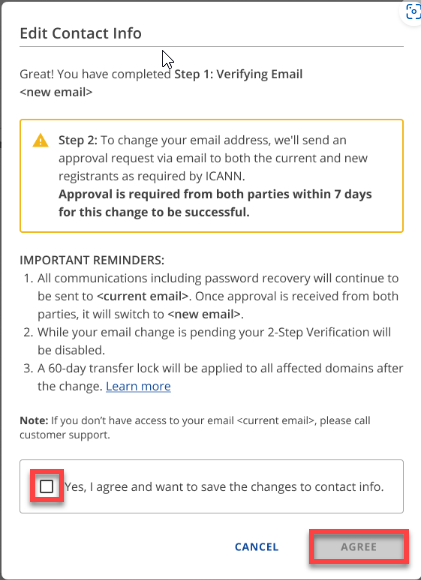Open the Learn more link
Viewport: 421px width, 580px height.
[x=138, y=386]
